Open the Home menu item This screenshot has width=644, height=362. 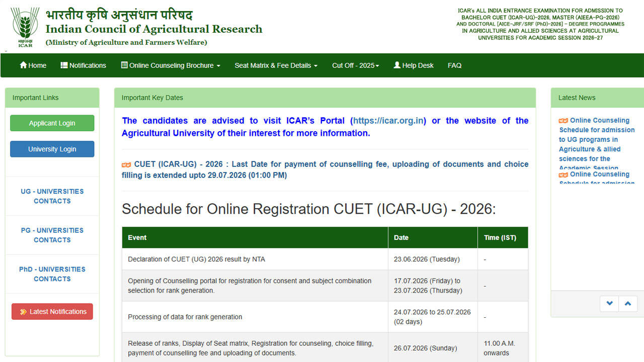[x=33, y=65]
